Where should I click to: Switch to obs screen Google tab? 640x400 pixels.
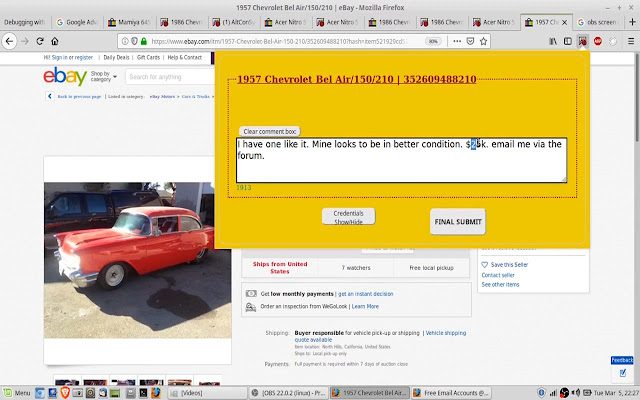point(599,22)
